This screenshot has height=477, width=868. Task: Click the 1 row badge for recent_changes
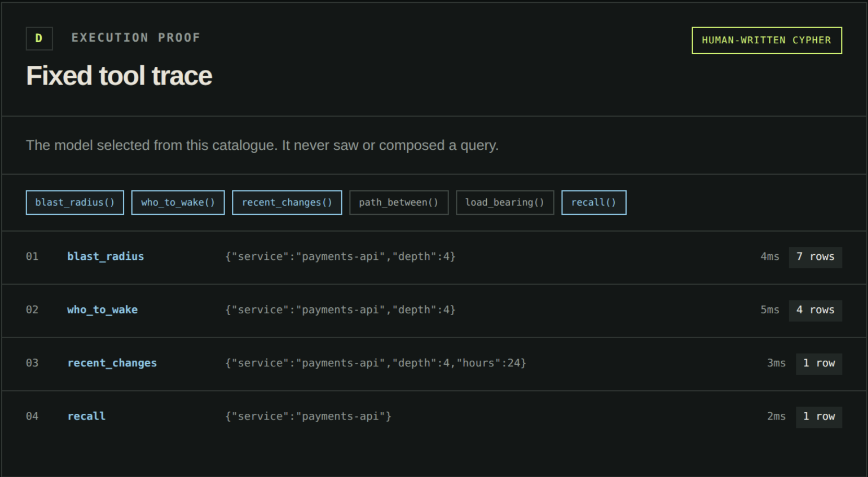819,364
